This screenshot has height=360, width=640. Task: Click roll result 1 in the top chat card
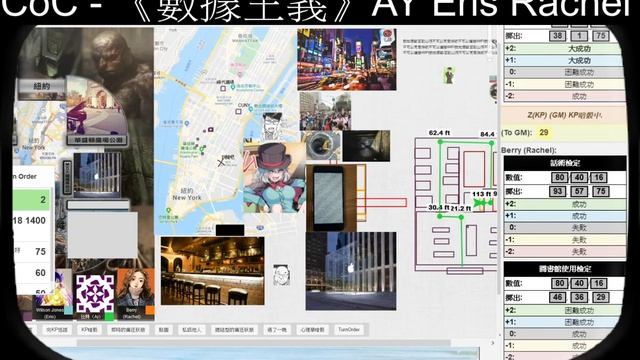579,36
